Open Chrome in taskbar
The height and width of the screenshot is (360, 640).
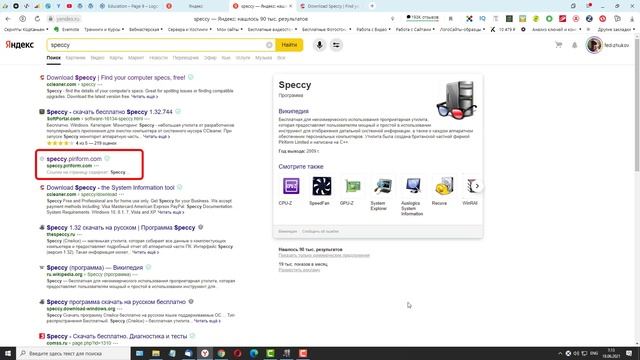click(221, 353)
